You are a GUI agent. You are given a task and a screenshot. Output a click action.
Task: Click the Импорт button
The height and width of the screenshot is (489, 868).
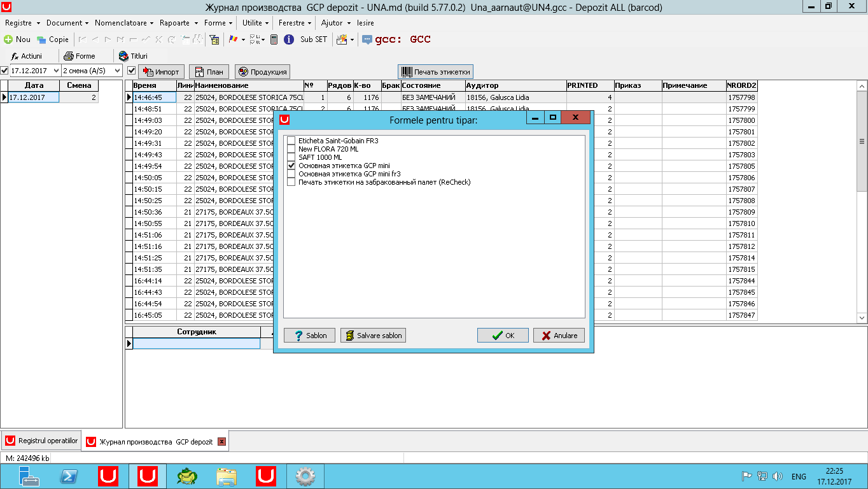tap(161, 72)
